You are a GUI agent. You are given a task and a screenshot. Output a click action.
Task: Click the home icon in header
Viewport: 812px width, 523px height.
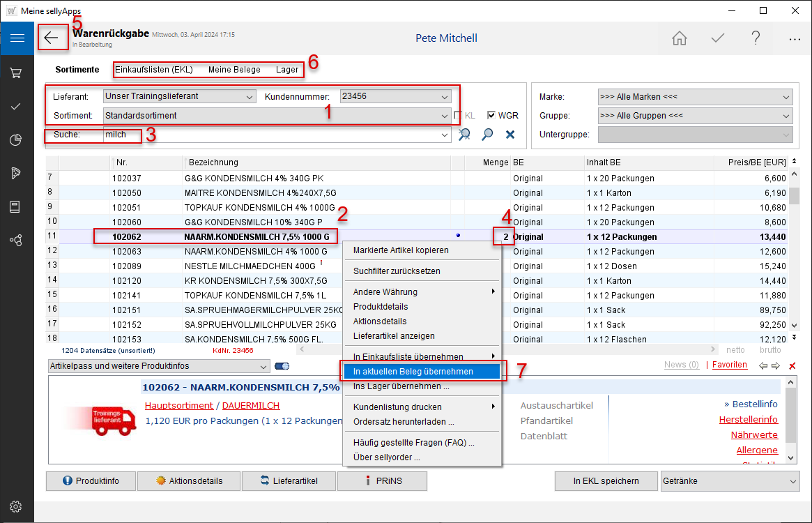(680, 38)
